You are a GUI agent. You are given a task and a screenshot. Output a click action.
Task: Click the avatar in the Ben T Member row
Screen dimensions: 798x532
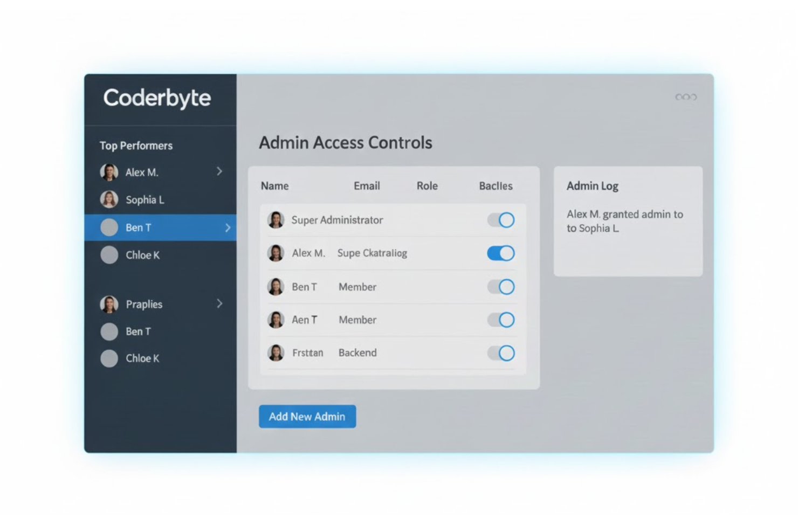click(x=276, y=287)
